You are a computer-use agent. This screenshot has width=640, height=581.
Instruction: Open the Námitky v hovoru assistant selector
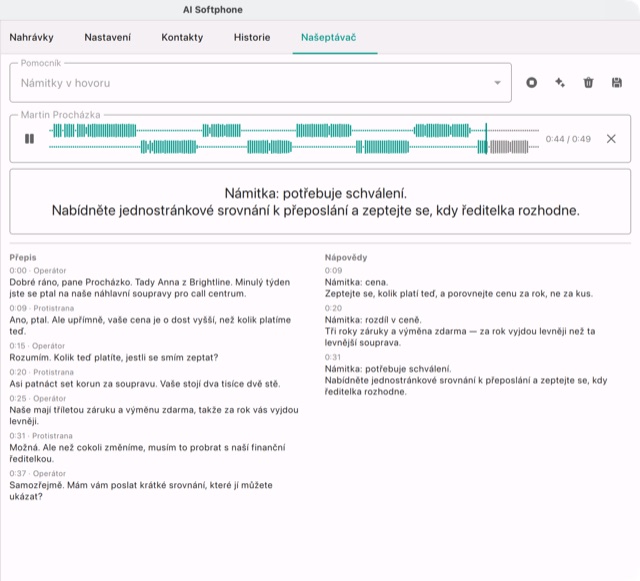pos(260,83)
